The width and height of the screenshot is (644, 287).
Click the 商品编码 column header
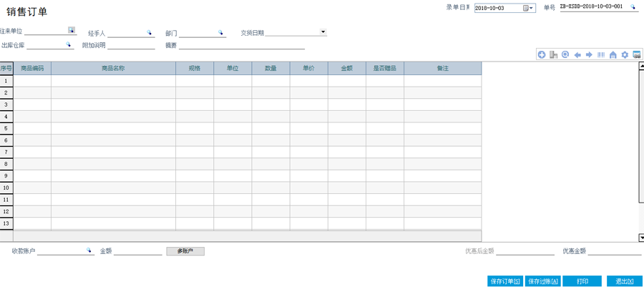[32, 69]
